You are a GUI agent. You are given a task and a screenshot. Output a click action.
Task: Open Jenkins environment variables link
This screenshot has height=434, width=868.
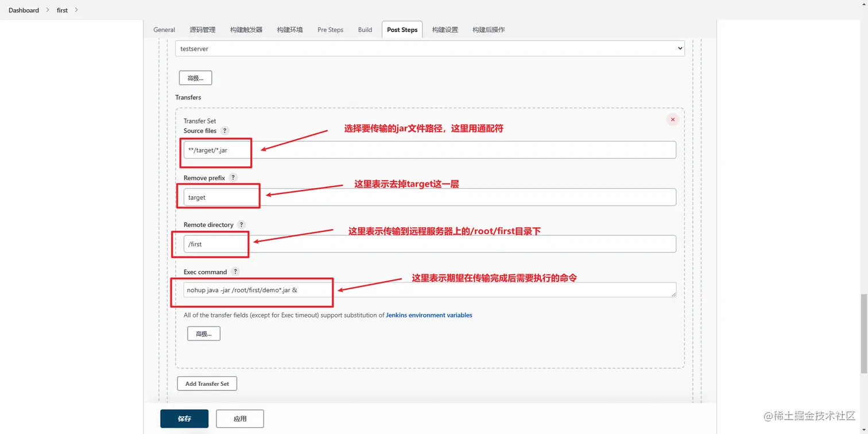click(x=429, y=315)
